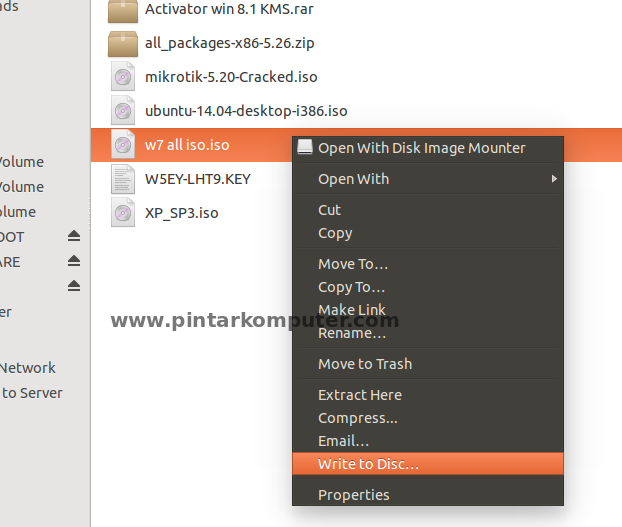The width and height of the screenshot is (622, 527).
Task: Select Email… menu entry
Action: click(x=428, y=441)
